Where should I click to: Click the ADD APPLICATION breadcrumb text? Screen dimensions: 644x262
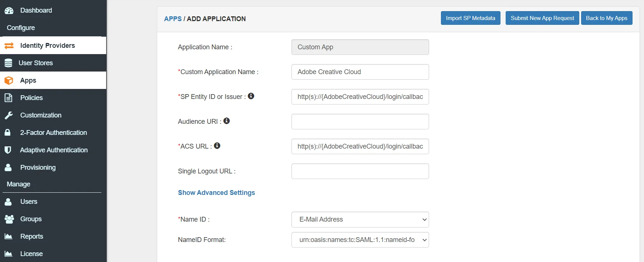[x=216, y=19]
